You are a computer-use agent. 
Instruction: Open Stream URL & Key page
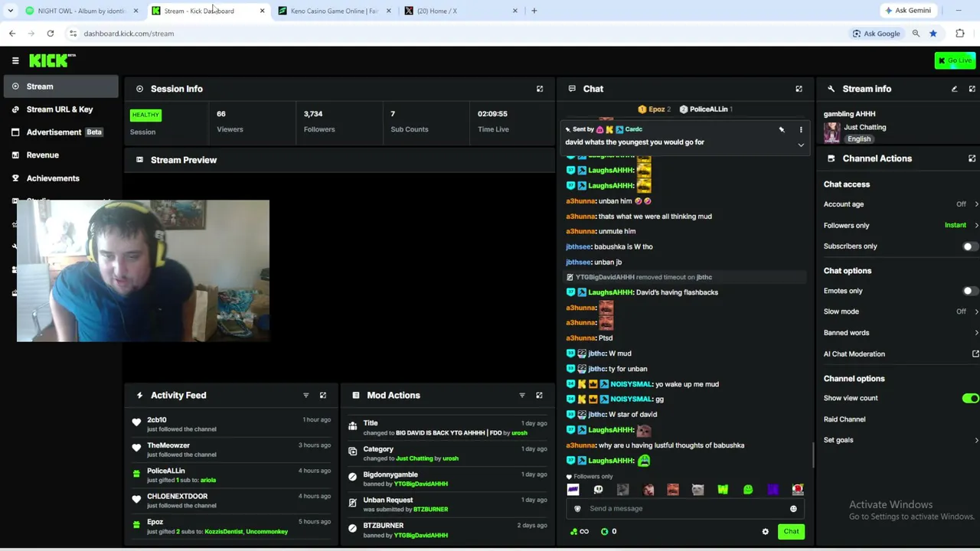coord(60,109)
